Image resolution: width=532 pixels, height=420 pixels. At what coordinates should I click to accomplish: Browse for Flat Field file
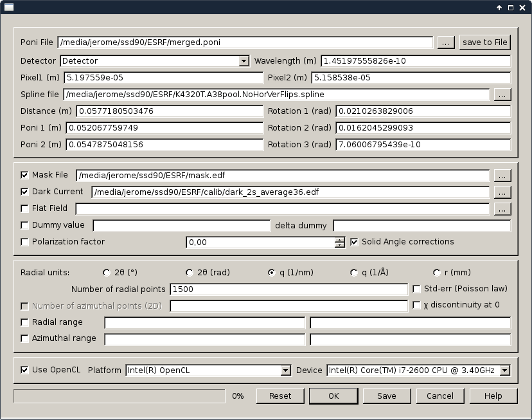pyautogui.click(x=502, y=208)
